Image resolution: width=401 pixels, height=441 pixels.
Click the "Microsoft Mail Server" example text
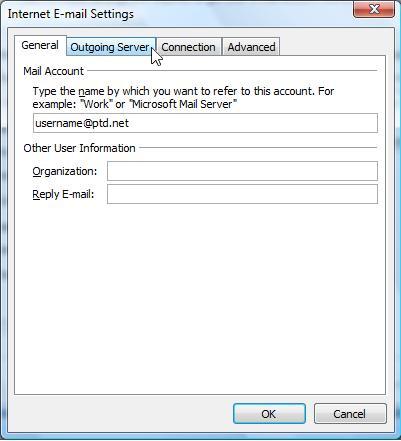pyautogui.click(x=183, y=104)
